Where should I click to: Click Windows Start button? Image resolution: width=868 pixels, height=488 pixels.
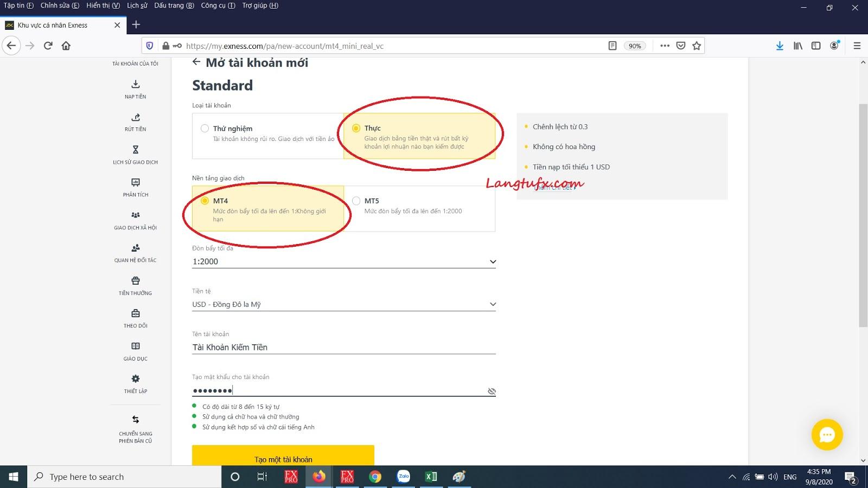pyautogui.click(x=14, y=477)
